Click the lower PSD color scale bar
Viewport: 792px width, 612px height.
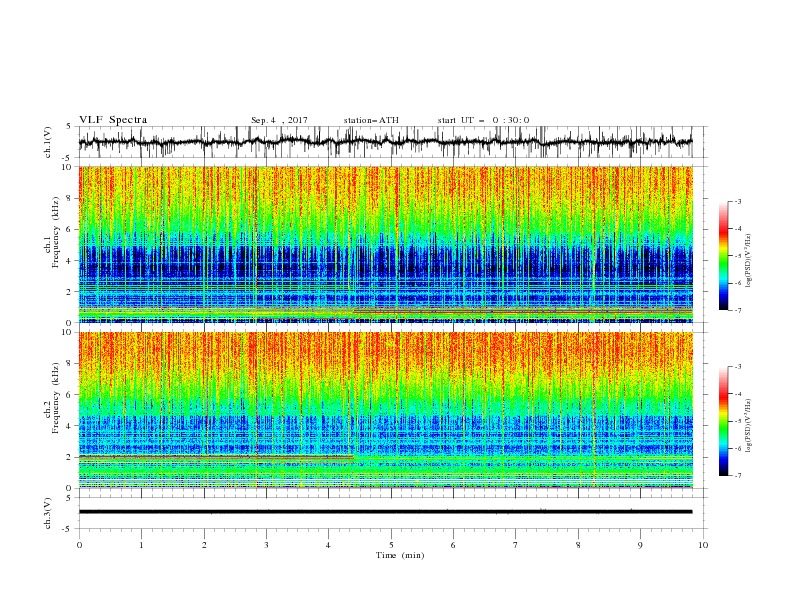[x=723, y=421]
